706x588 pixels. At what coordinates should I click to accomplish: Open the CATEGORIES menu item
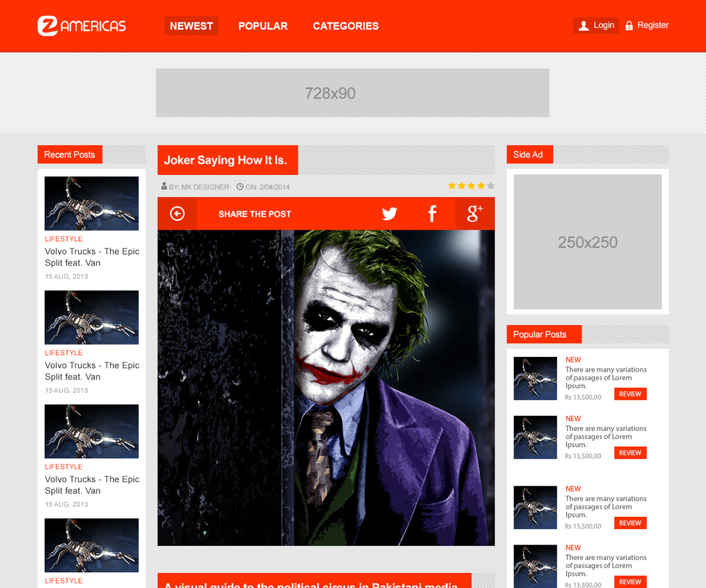point(346,26)
